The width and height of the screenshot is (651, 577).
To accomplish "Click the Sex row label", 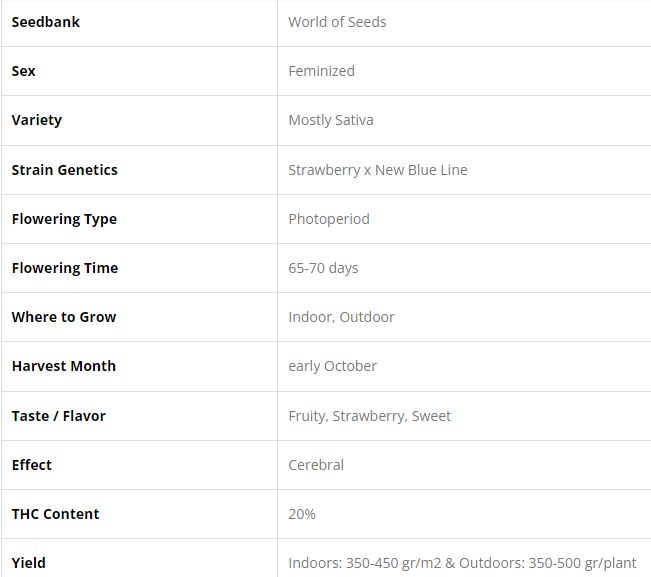I will coord(24,71).
